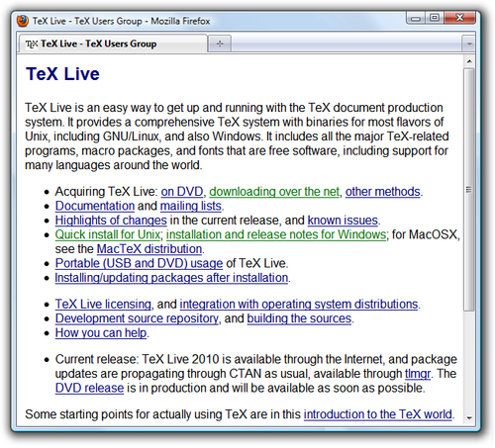Open the 'DVD release' link
Screen dimensions: 495x448
(89, 388)
